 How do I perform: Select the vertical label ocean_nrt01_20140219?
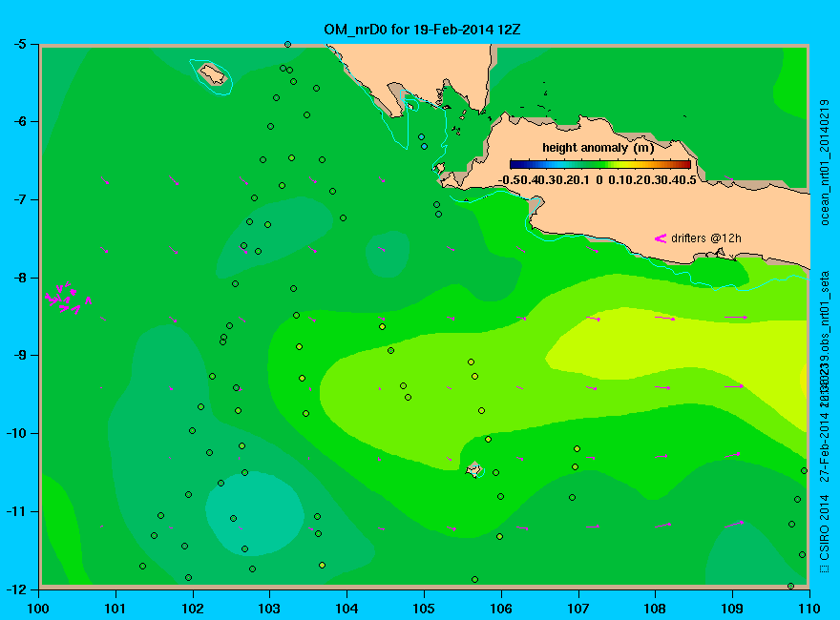pos(825,162)
